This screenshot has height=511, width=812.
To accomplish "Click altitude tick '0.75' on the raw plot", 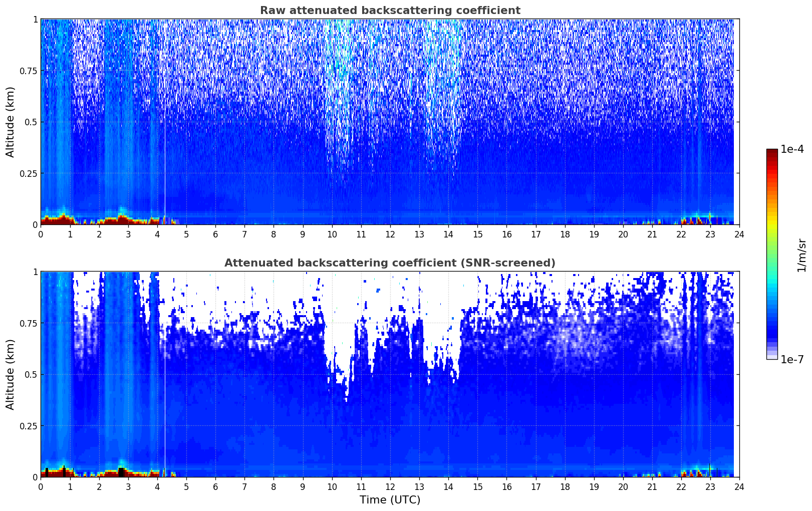I will pyautogui.click(x=28, y=71).
